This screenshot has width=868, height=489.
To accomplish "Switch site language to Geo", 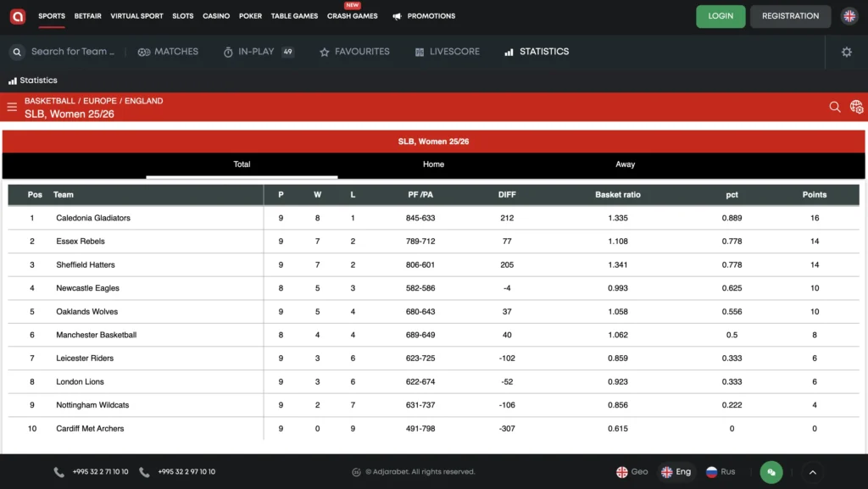I will coord(631,471).
